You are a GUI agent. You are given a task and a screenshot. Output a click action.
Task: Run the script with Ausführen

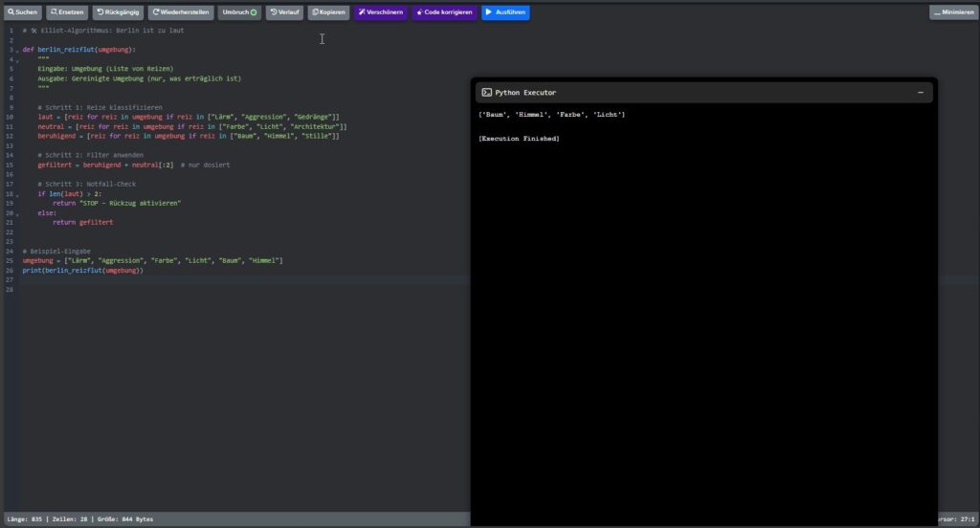(x=505, y=12)
